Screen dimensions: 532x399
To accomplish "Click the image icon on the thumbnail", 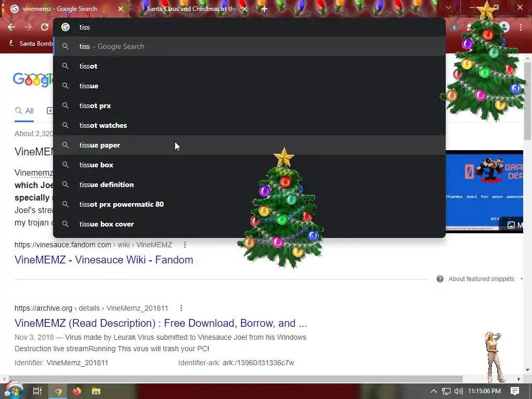I will [x=511, y=225].
